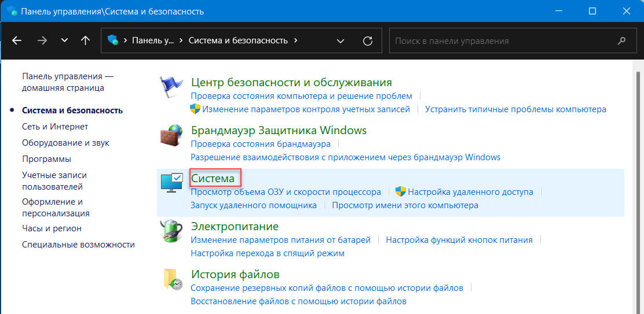This screenshot has height=314, width=644.
Task: Open the recent locations dropdown arrow
Action: pos(64,40)
